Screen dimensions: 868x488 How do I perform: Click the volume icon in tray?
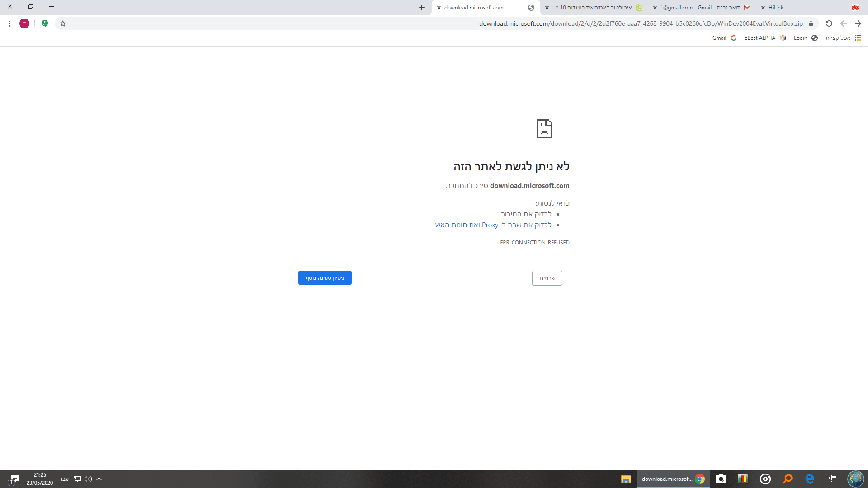click(x=88, y=479)
